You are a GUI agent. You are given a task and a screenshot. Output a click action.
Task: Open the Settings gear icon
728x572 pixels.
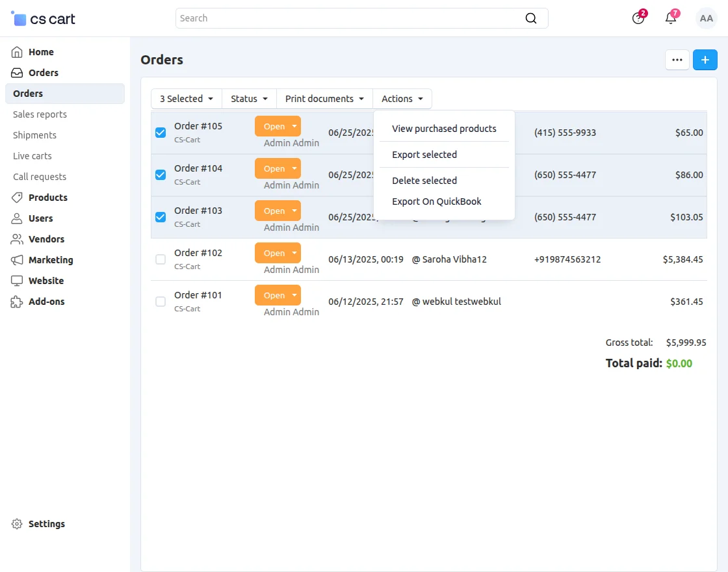pyautogui.click(x=17, y=524)
